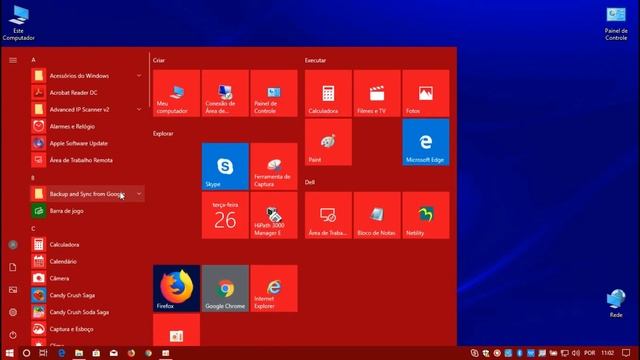The height and width of the screenshot is (360, 640).
Task: Launch the Firefox tile
Action: (x=176, y=288)
